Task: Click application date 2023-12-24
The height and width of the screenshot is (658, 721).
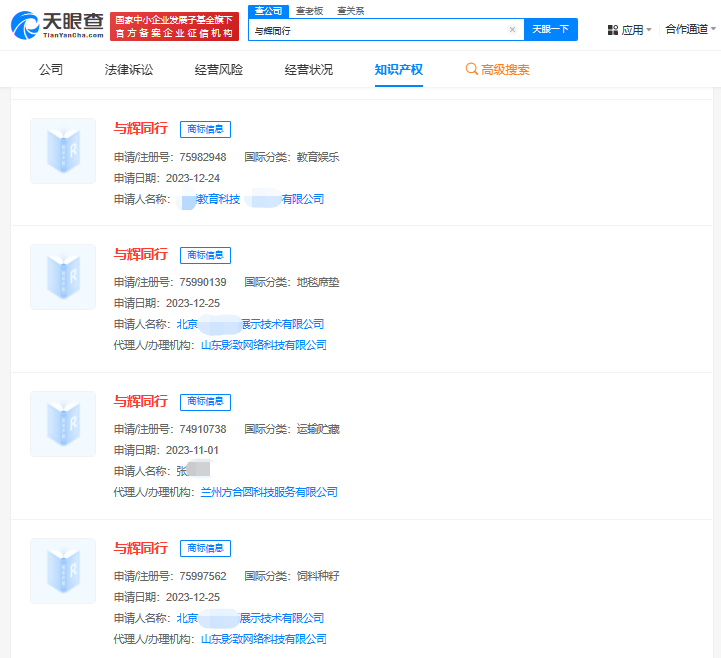Action: click(x=193, y=178)
